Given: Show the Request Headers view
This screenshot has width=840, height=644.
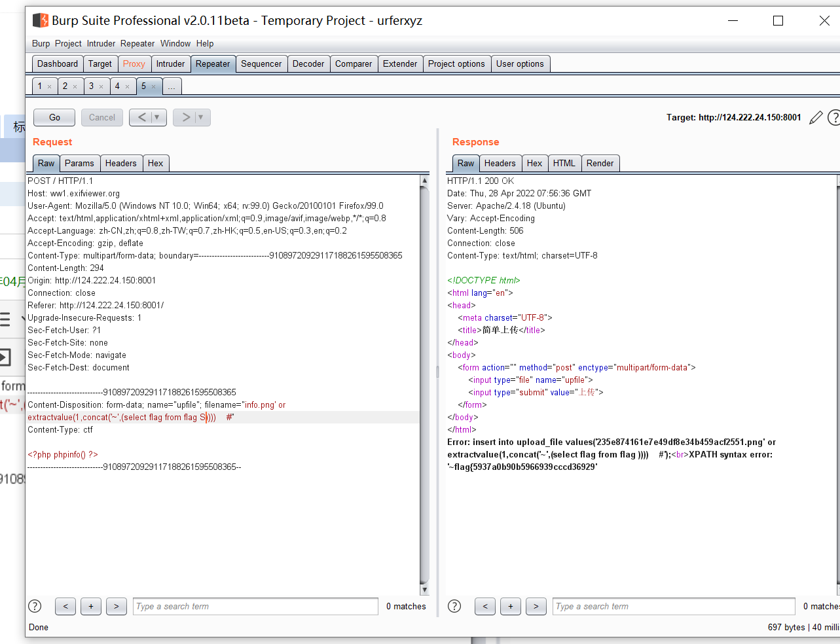Looking at the screenshot, I should 121,163.
